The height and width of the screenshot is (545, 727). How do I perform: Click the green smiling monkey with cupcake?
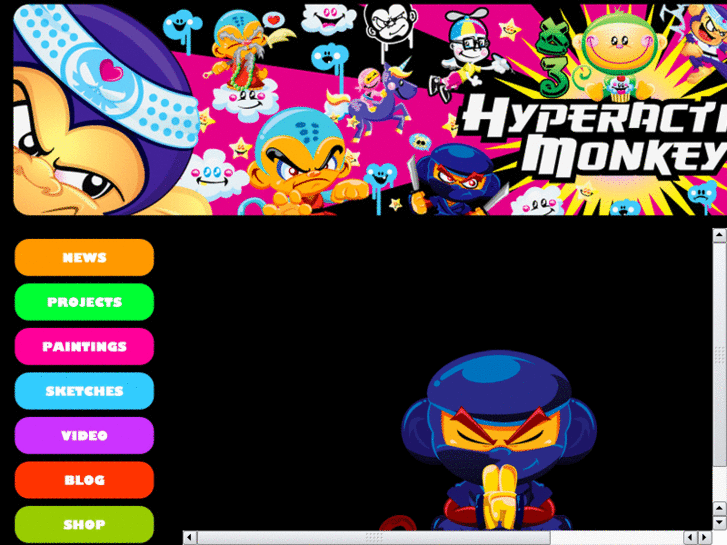coord(619,57)
